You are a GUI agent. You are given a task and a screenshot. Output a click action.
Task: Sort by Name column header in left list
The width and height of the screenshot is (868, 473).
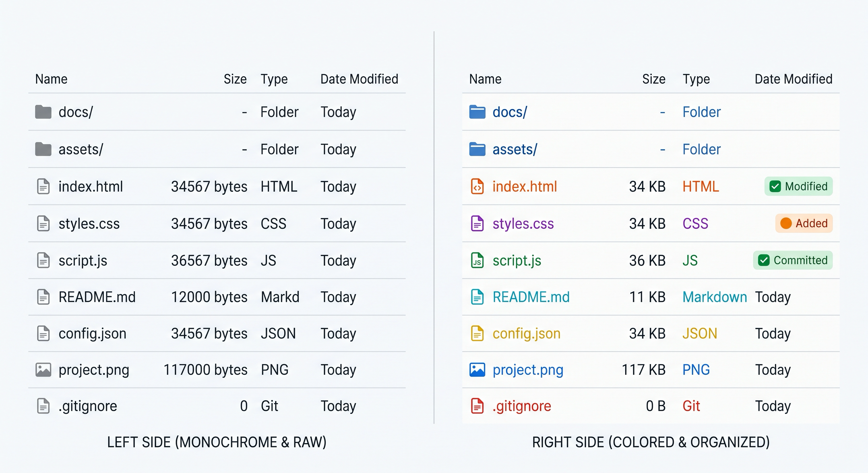point(51,79)
